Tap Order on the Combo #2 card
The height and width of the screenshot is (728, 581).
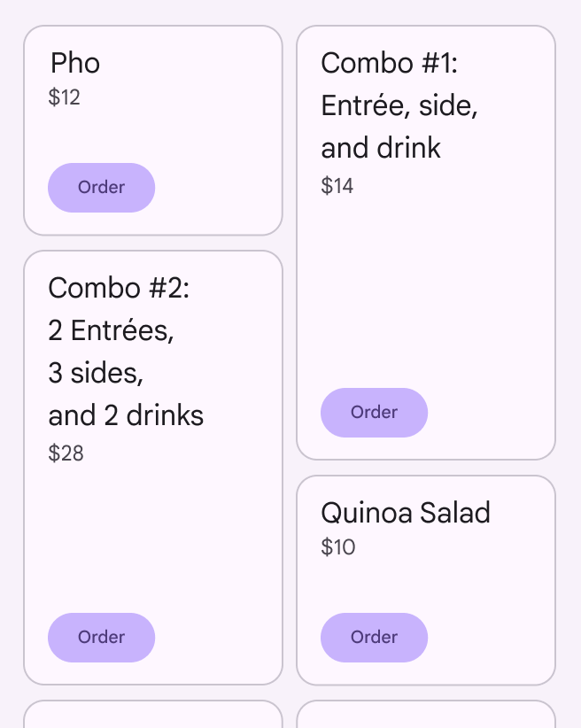(101, 638)
